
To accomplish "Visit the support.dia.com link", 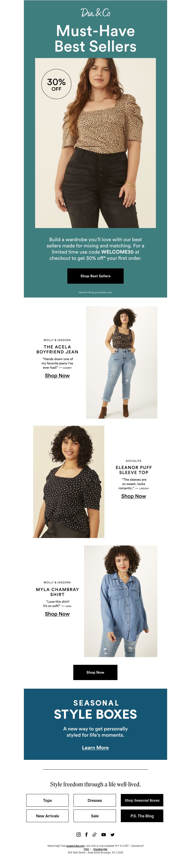I will click(75, 846).
